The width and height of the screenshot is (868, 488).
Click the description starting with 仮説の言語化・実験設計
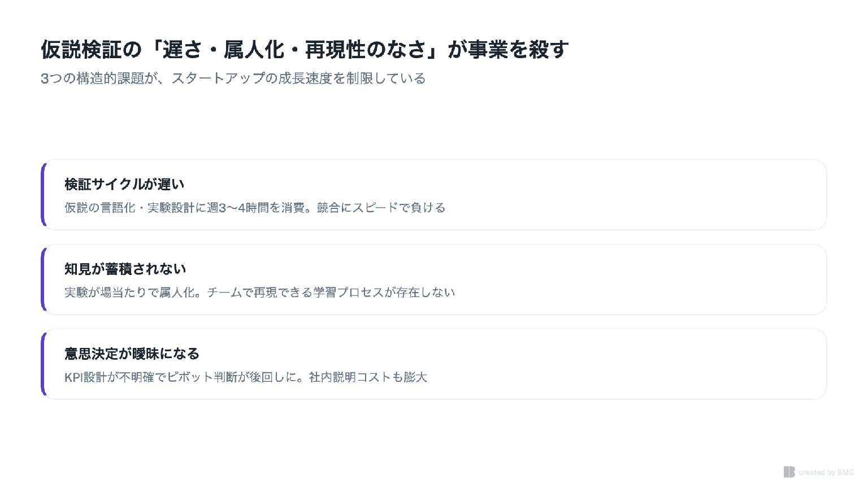(x=254, y=208)
